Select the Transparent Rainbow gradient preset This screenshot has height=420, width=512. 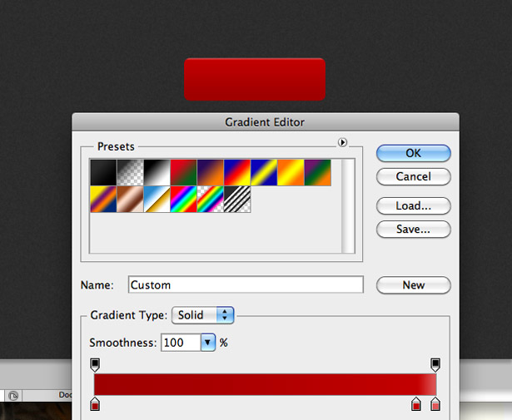(211, 200)
